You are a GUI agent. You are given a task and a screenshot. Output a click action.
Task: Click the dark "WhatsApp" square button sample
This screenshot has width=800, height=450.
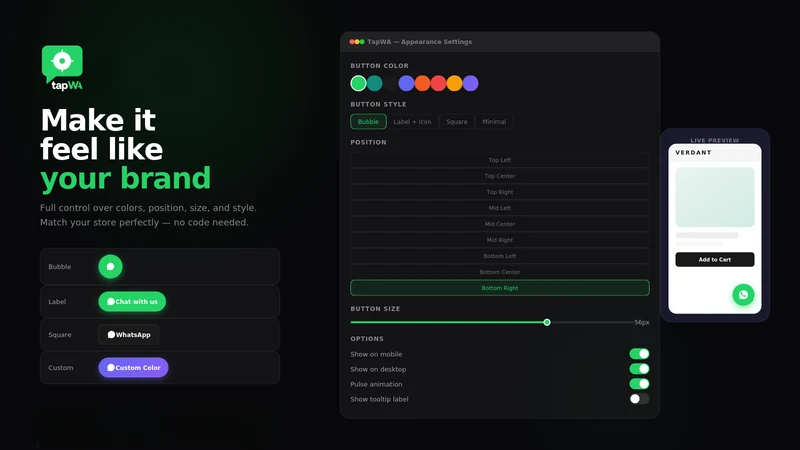pos(129,335)
